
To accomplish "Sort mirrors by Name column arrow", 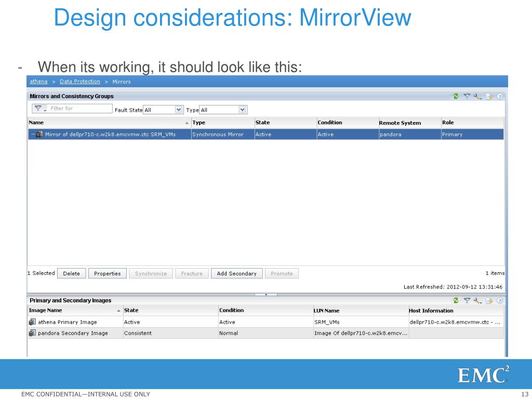I will pyautogui.click(x=187, y=123).
